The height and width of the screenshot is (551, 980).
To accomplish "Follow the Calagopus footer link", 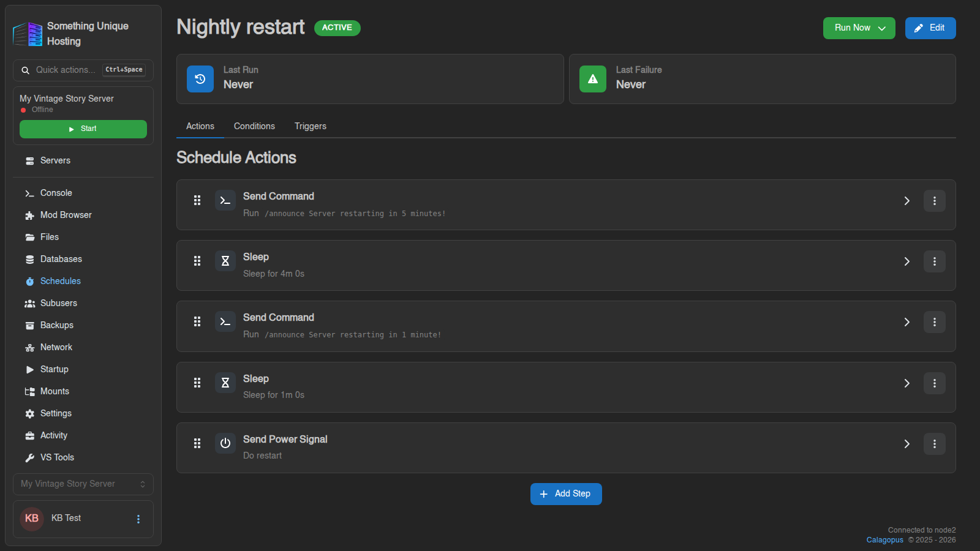I will tap(884, 540).
